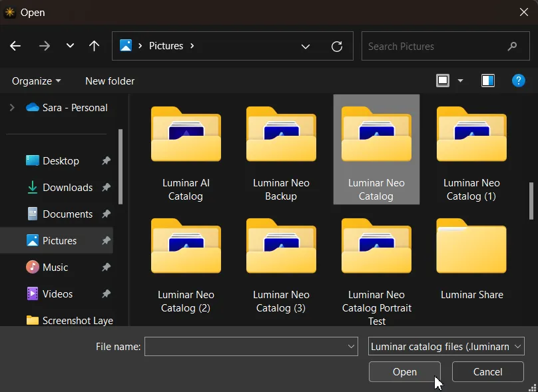Image resolution: width=538 pixels, height=392 pixels.
Task: Open the Help question mark icon
Action: [x=518, y=81]
